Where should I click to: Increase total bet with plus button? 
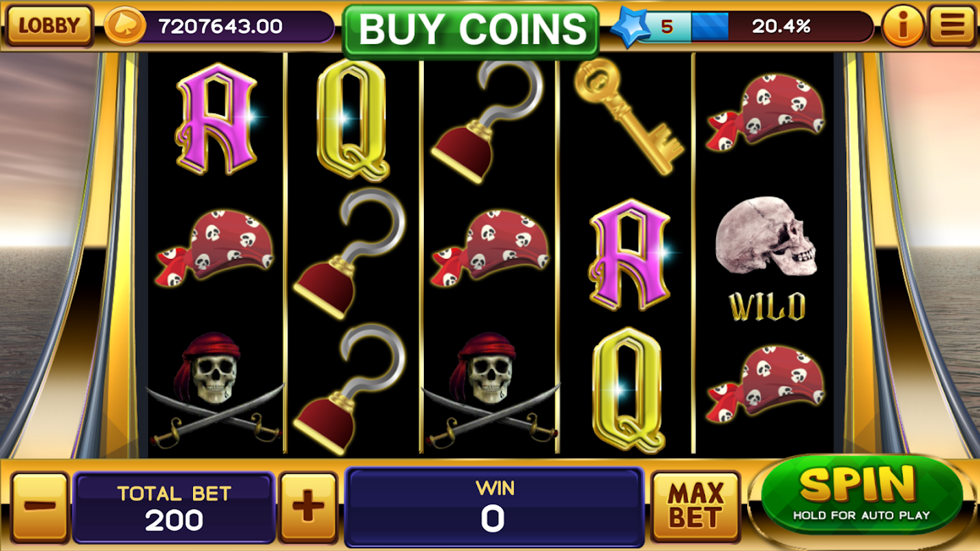307,506
